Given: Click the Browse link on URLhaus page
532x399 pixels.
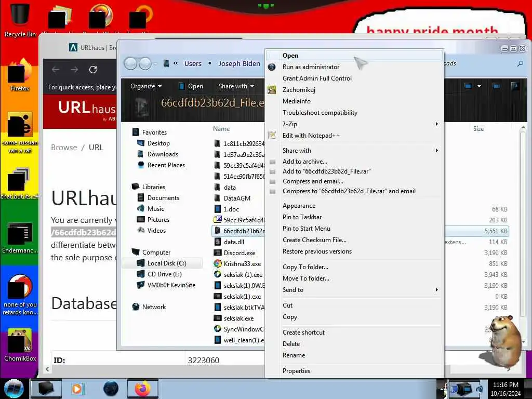Looking at the screenshot, I should click(x=64, y=147).
